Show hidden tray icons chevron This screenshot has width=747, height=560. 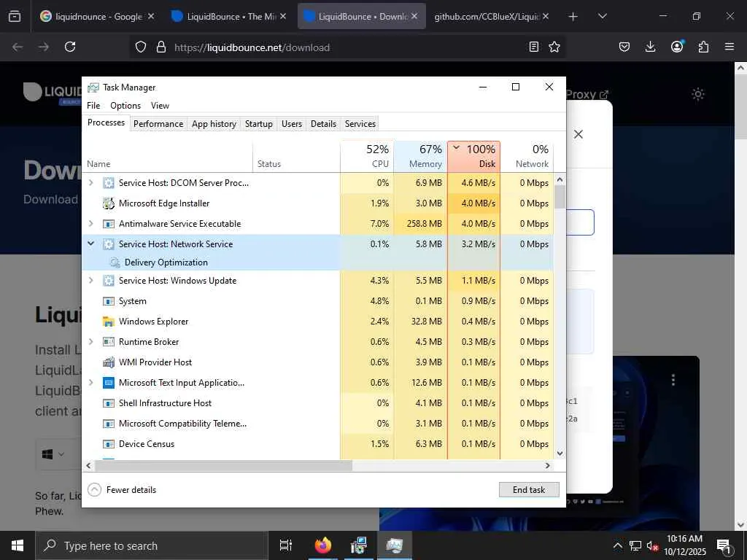[617, 545]
